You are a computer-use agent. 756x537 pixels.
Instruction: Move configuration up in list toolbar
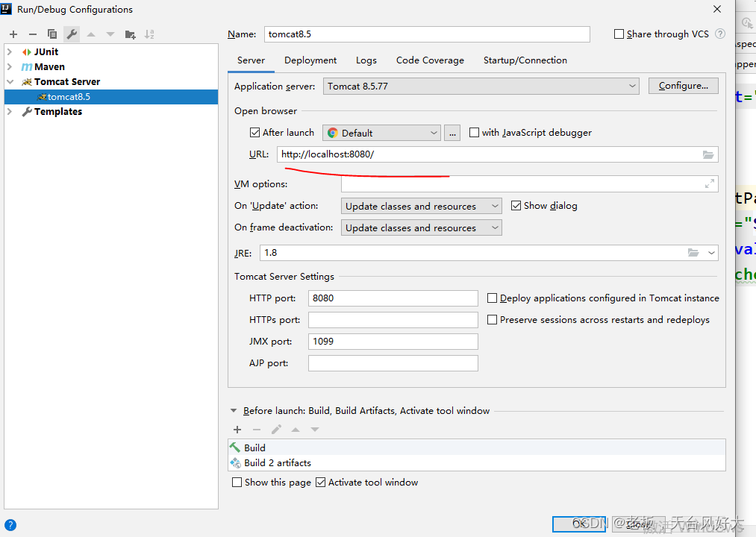pyautogui.click(x=91, y=34)
